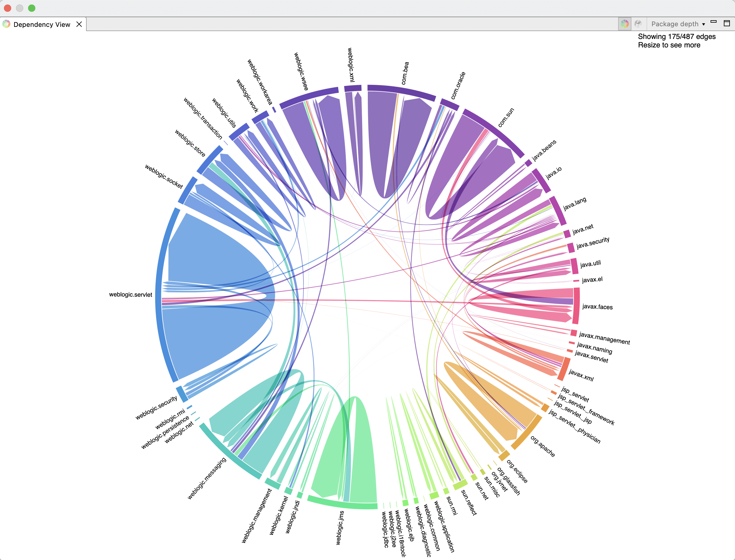The height and width of the screenshot is (560, 735).
Task: Close the Dependency View tab
Action: tap(79, 24)
